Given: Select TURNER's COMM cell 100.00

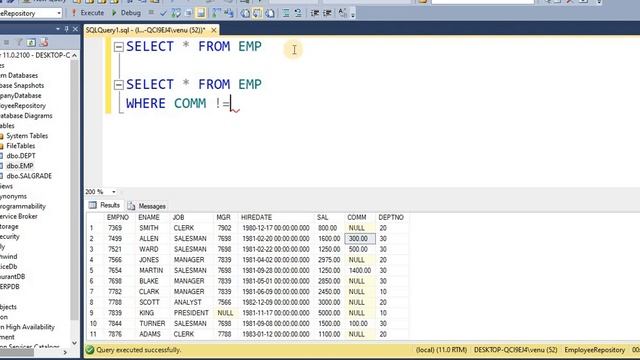Looking at the screenshot, I should pyautogui.click(x=360, y=324).
